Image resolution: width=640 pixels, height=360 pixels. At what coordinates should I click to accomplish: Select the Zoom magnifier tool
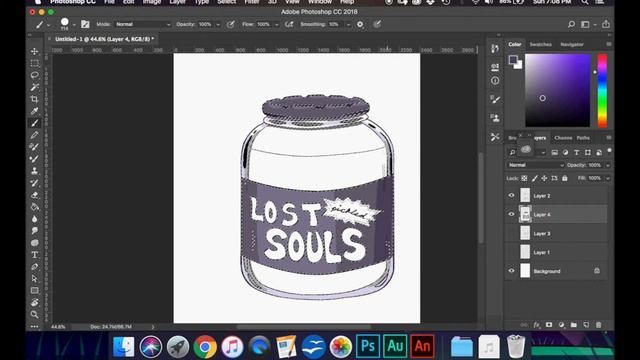(35, 314)
